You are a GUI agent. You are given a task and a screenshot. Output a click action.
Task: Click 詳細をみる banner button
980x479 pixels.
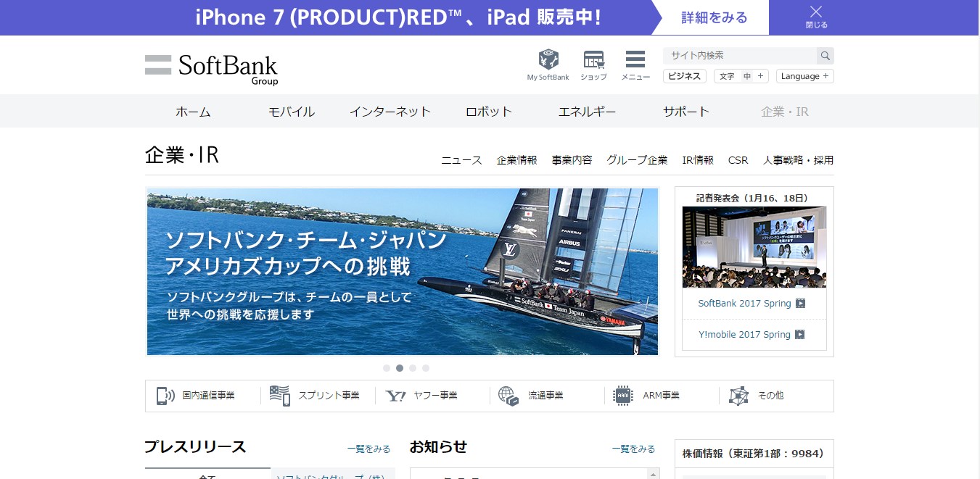(715, 17)
